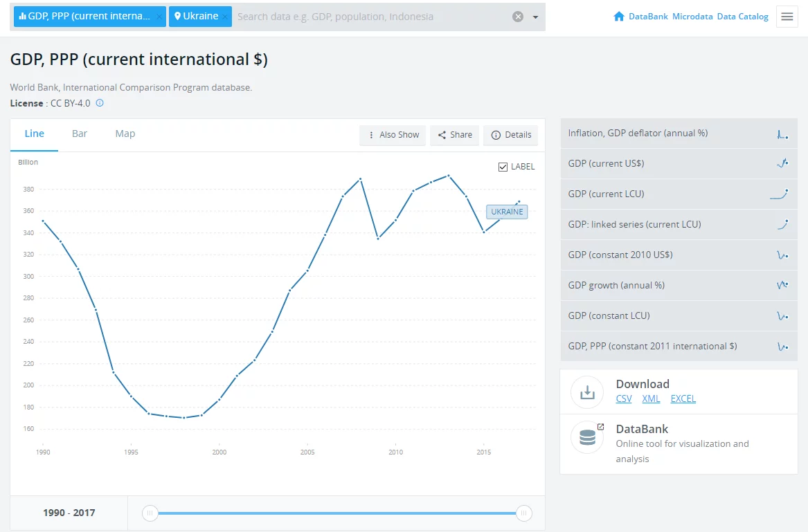Remove the Ukraine country tag
Image resolution: width=808 pixels, height=532 pixels.
225,17
